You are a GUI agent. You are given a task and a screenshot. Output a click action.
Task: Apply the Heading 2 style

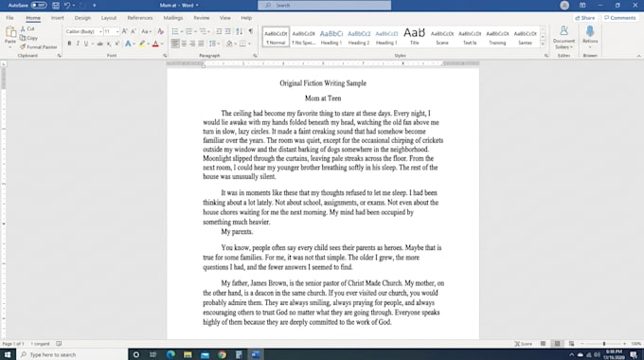coord(359,37)
